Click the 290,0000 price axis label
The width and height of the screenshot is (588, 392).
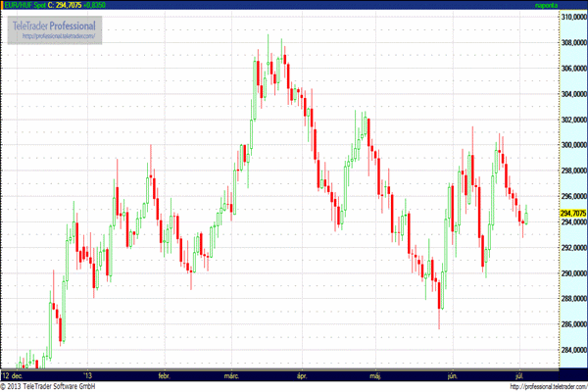pos(572,273)
